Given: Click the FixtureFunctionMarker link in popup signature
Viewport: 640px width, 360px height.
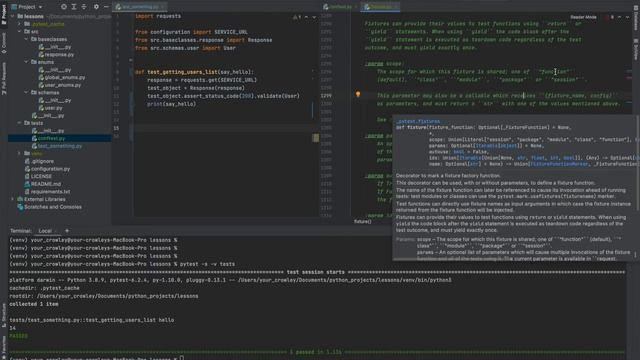Looking at the screenshot, I should tap(559, 164).
